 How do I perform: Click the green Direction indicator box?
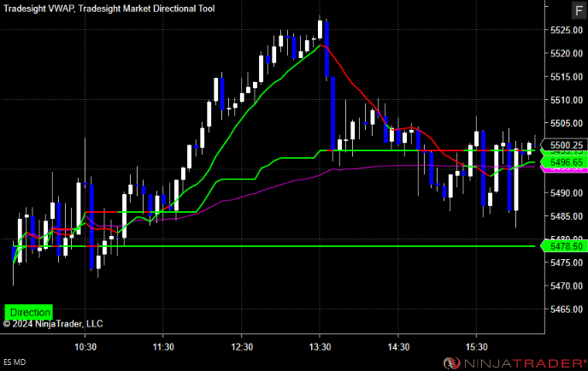tap(28, 312)
